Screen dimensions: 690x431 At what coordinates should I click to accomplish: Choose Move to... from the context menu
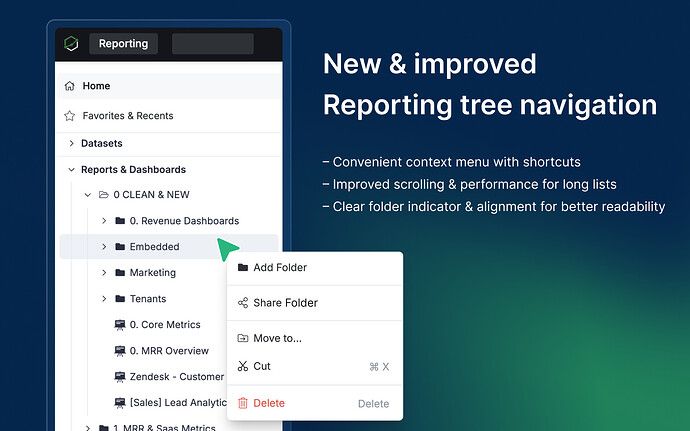coord(278,338)
